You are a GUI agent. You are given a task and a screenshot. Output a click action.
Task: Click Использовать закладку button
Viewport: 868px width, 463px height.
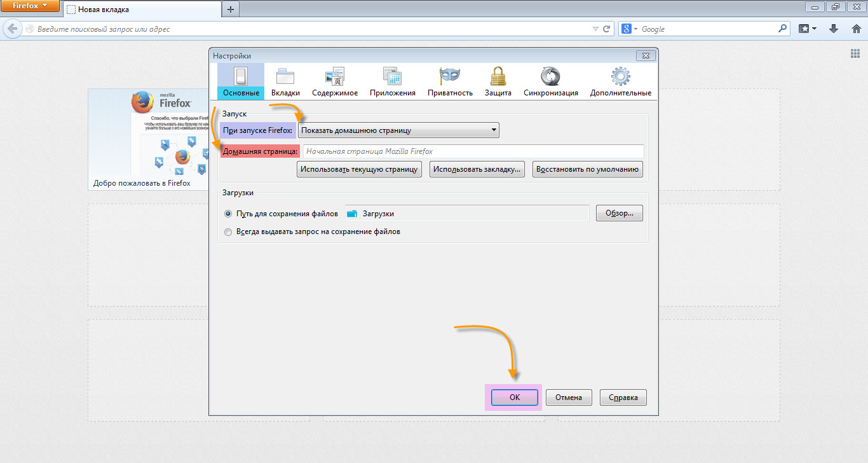pyautogui.click(x=477, y=169)
